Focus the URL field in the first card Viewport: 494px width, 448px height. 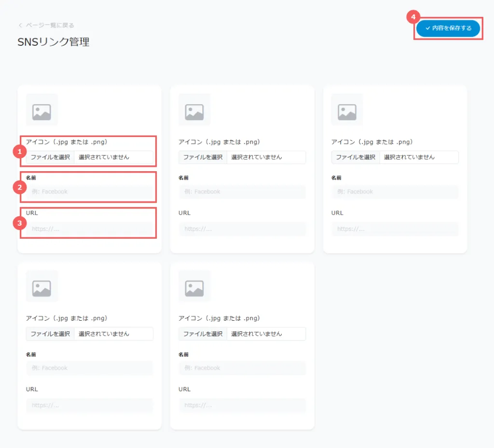point(89,229)
